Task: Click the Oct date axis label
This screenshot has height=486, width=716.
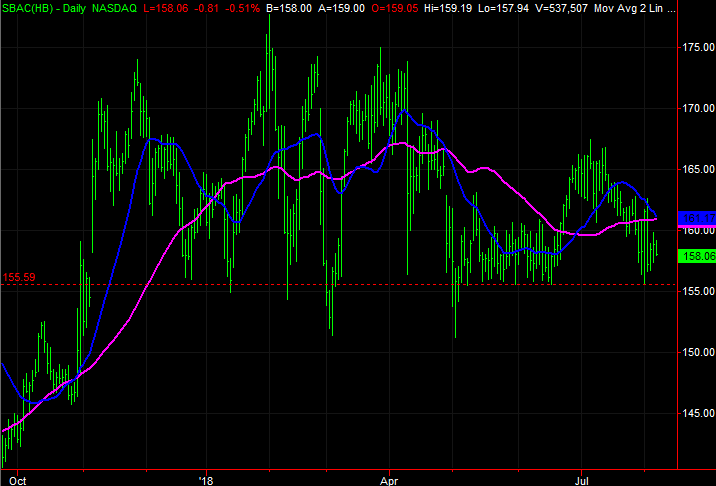Action: 18,481
